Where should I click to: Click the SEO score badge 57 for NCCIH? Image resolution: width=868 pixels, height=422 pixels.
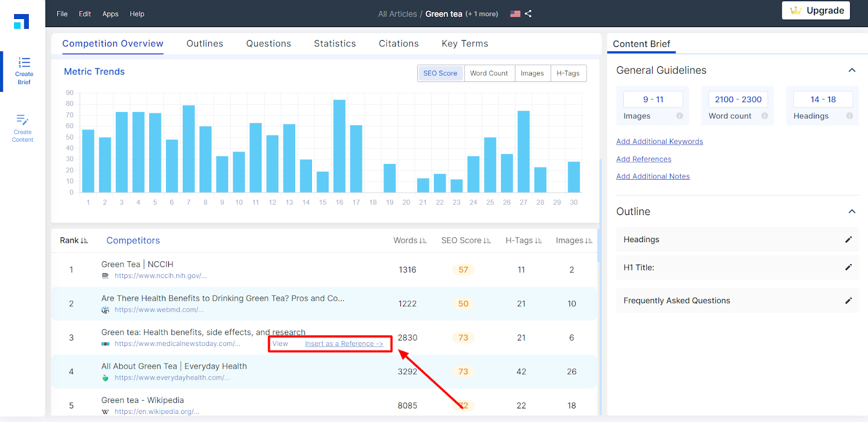click(x=463, y=270)
